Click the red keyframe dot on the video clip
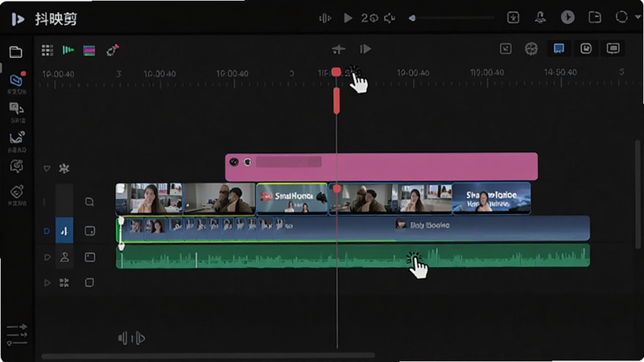This screenshot has width=644, height=362. (x=336, y=189)
